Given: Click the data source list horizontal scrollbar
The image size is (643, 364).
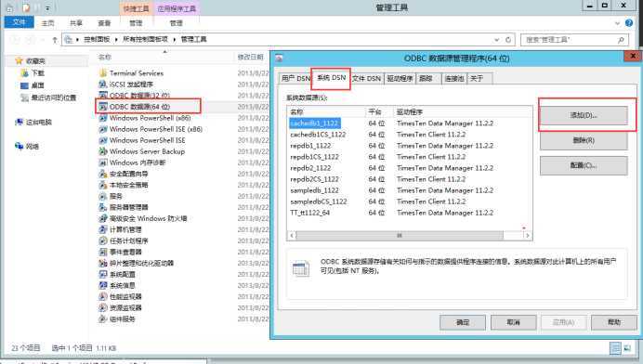Looking at the screenshot, I should 399,235.
